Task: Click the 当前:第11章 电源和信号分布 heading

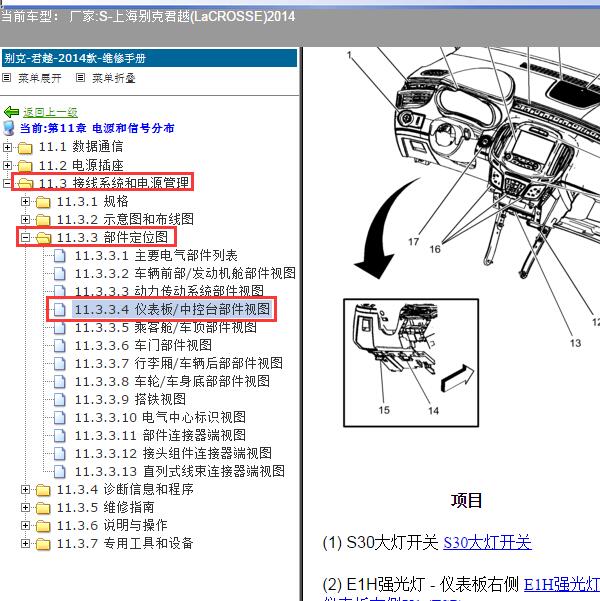Action: tap(97, 128)
